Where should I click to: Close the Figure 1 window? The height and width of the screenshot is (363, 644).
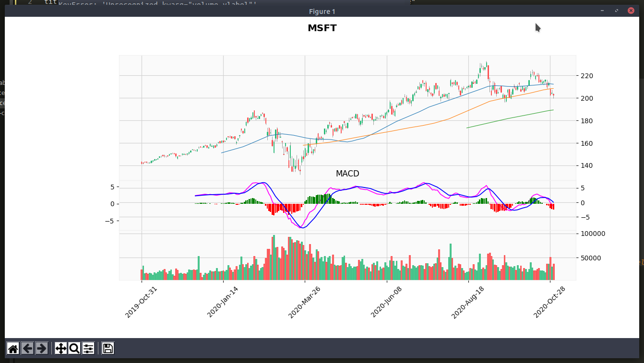(x=631, y=11)
